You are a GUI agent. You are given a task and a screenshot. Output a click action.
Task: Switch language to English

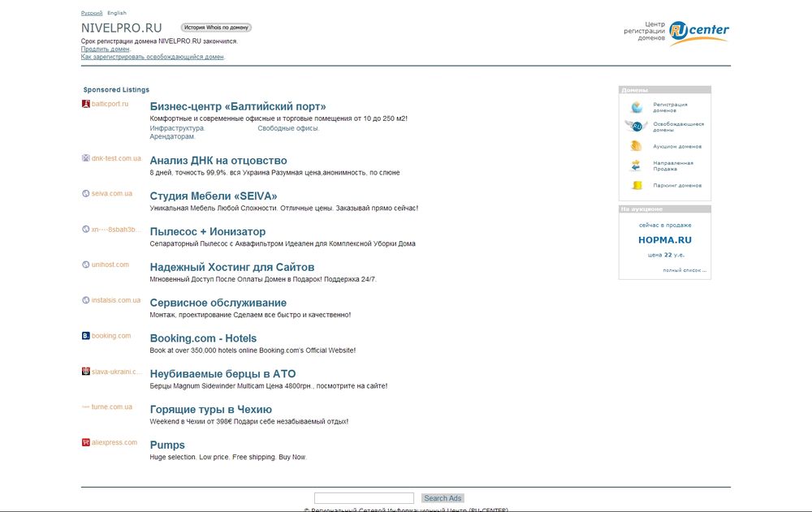click(117, 13)
